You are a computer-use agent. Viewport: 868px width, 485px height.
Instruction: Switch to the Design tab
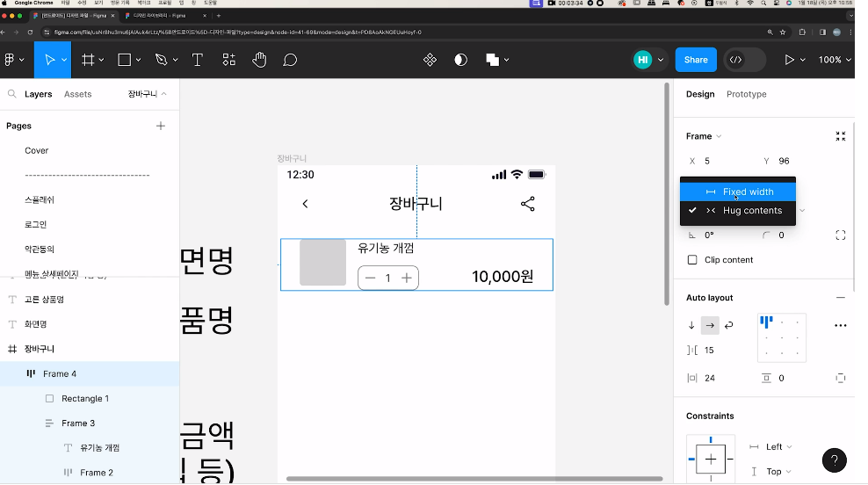tap(700, 94)
